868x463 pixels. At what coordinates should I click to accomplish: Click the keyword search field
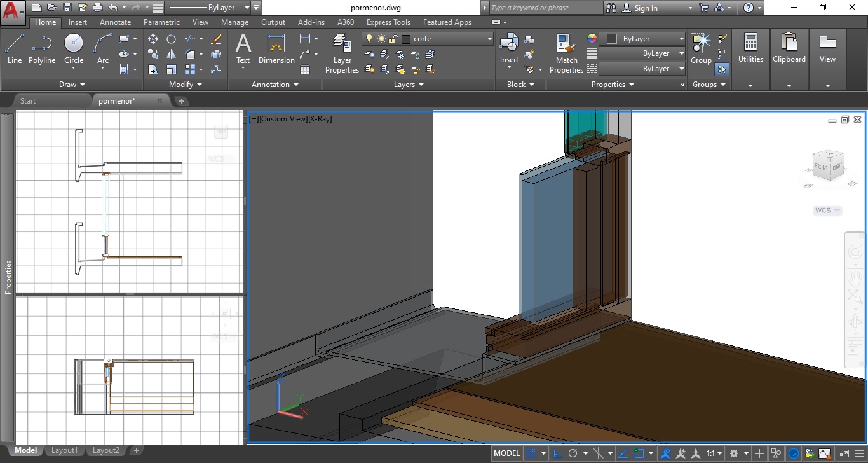pos(545,8)
